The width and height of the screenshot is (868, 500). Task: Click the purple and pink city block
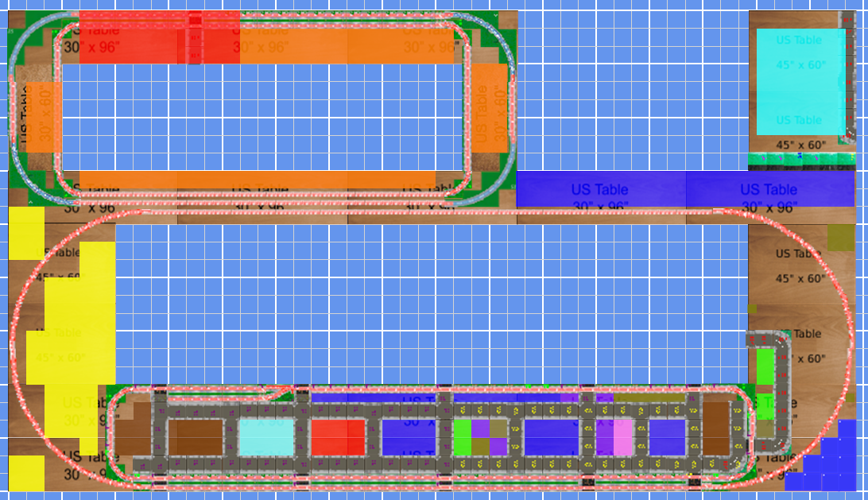[614, 437]
